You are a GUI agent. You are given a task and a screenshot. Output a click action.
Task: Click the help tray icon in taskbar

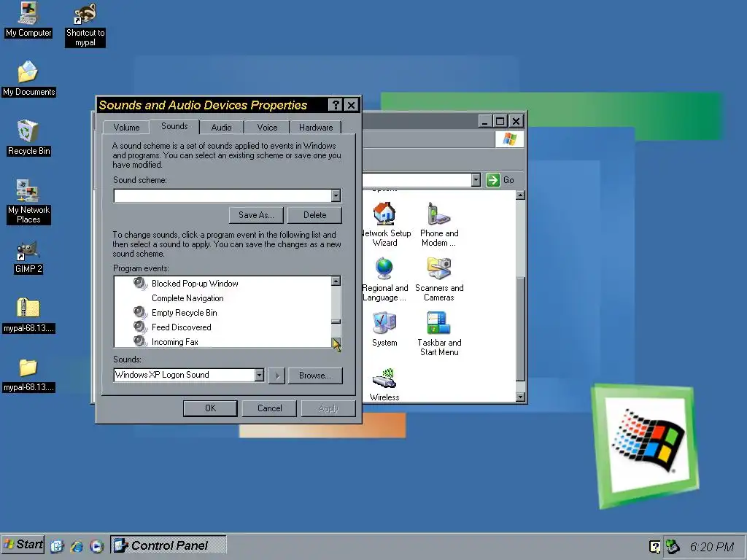click(655, 547)
